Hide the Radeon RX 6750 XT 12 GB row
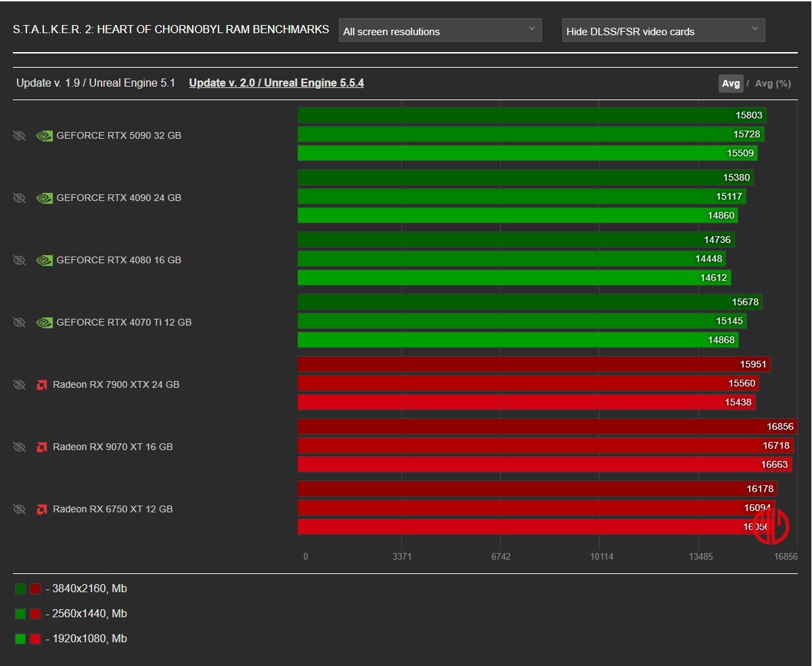 (19, 509)
